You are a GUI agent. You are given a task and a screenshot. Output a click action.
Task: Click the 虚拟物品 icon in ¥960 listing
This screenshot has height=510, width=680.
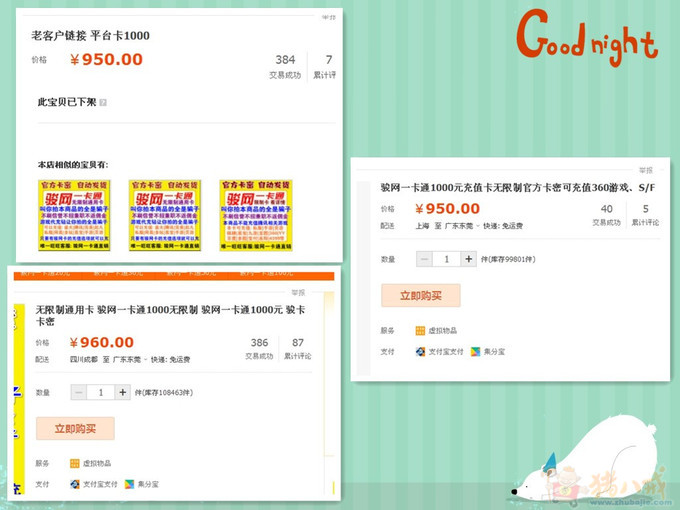[75, 463]
